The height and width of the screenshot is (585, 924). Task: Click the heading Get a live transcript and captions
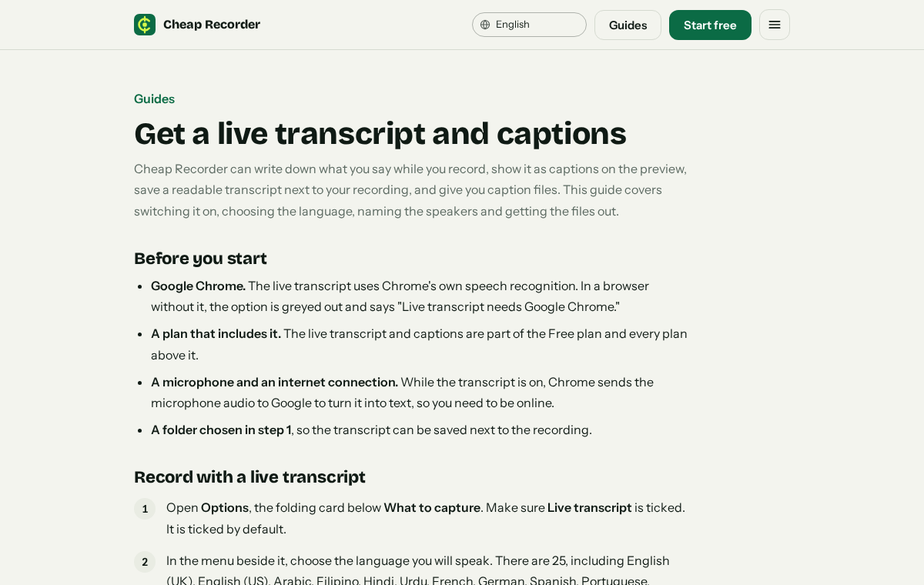point(380,133)
